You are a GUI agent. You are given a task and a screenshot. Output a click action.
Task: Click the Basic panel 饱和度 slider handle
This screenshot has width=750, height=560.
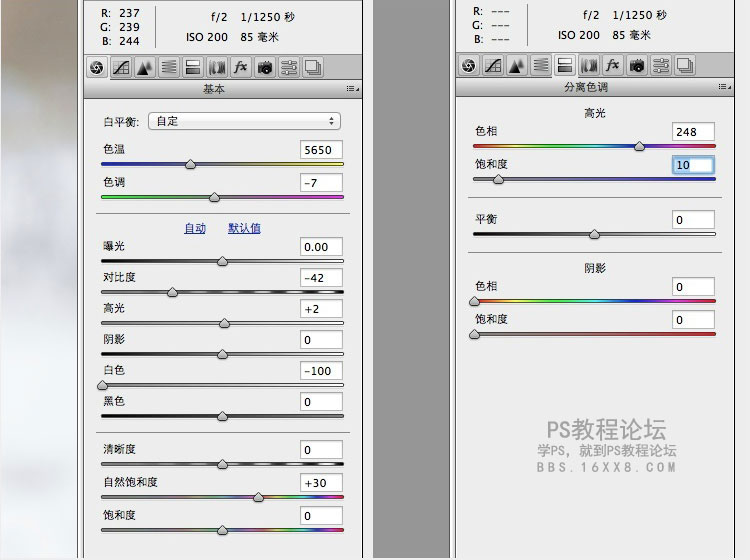pos(222,530)
